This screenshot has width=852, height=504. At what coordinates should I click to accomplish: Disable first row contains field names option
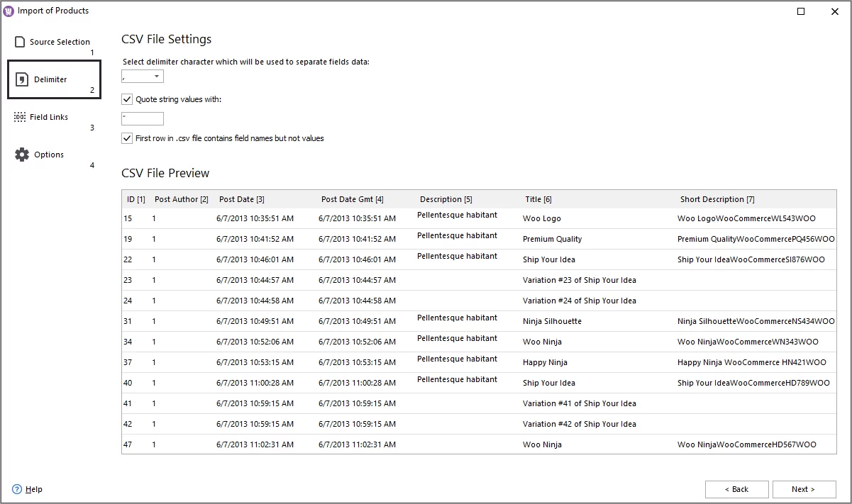[126, 138]
